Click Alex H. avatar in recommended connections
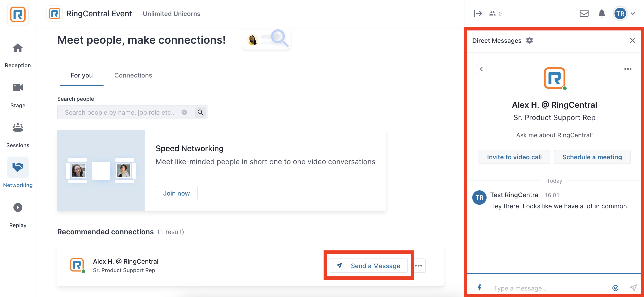 point(77,265)
